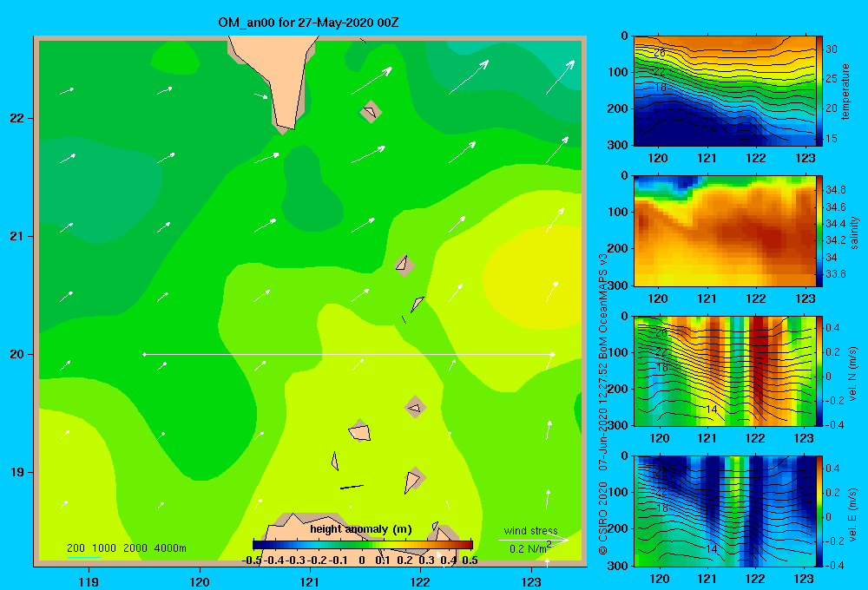Viewport: 868px width, 590px height.
Task: Click the "vel. E (m/s)" axis label
Action: (852, 513)
